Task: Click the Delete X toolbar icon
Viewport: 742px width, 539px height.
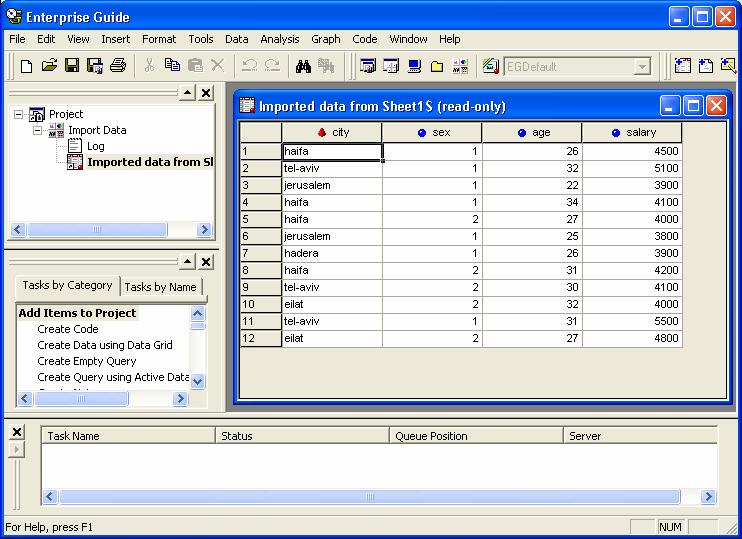Action: coord(217,65)
